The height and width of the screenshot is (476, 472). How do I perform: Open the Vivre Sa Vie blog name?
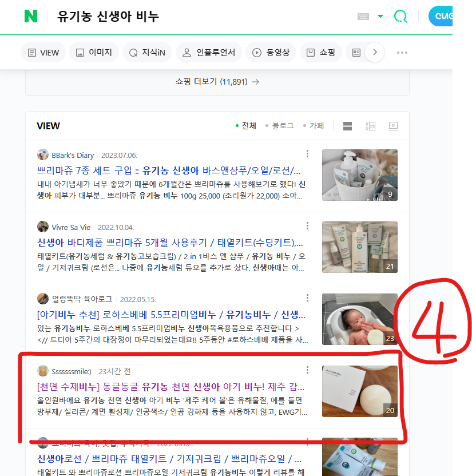pos(71,227)
